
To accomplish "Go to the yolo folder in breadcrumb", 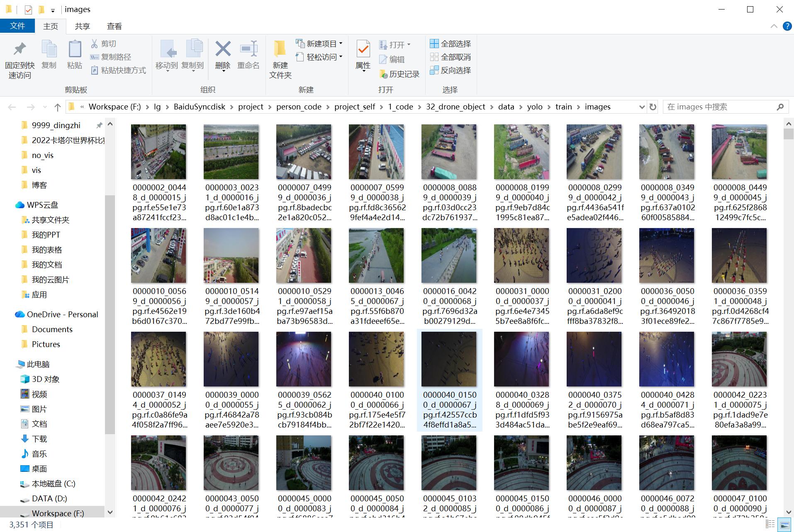I will 535,107.
